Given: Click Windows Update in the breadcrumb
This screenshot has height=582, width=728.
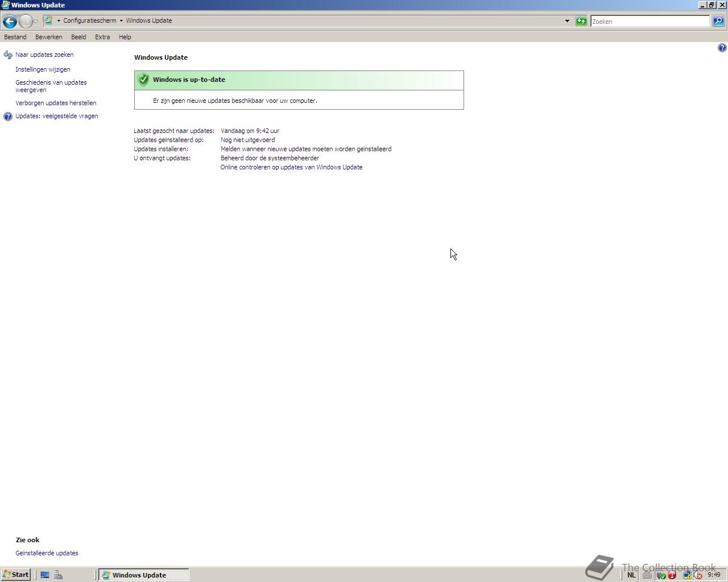Looking at the screenshot, I should (148, 20).
